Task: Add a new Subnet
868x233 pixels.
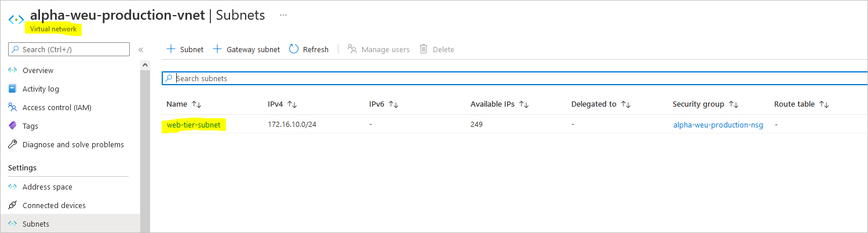Action: [185, 49]
